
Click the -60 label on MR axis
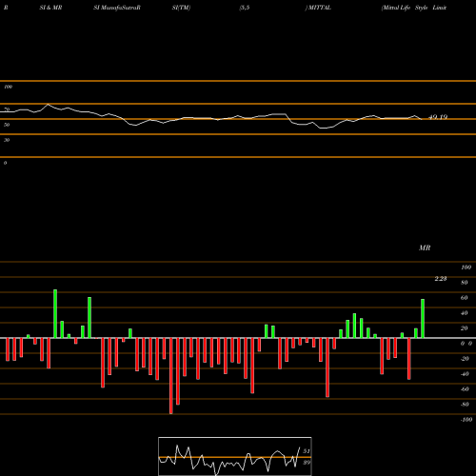coord(465,389)
